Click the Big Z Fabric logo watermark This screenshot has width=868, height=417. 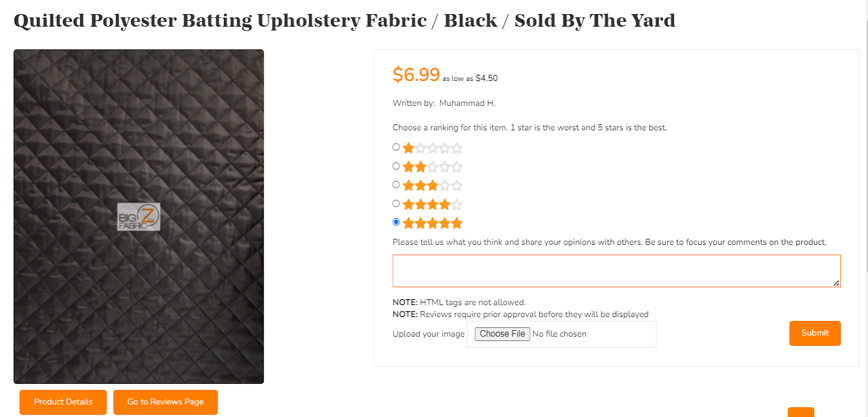[x=139, y=217]
